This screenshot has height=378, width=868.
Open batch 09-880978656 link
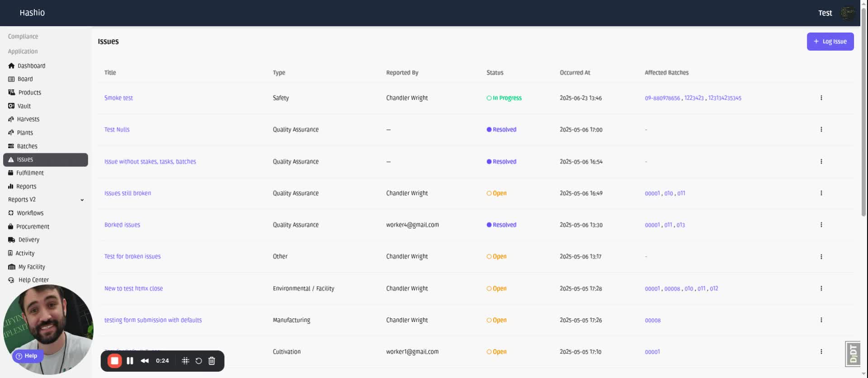[662, 98]
